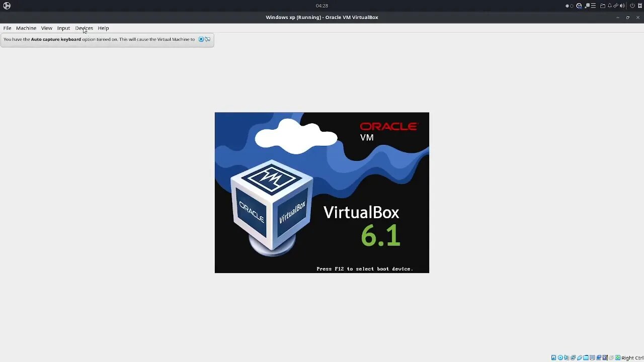Switch to the first workspace dot

coord(567,6)
